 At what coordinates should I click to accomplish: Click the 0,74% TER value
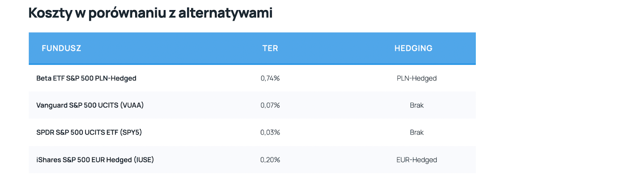click(270, 78)
